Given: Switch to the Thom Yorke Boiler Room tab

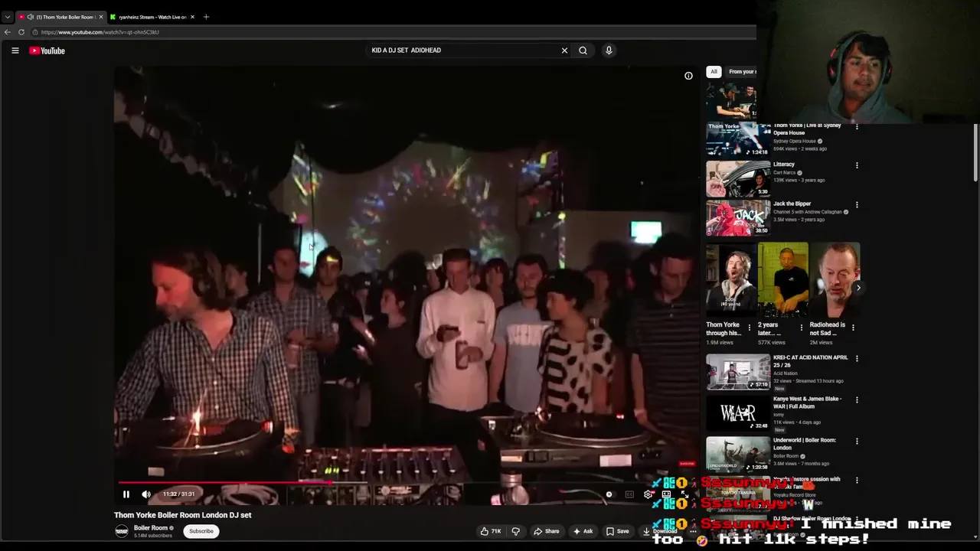Looking at the screenshot, I should point(61,17).
